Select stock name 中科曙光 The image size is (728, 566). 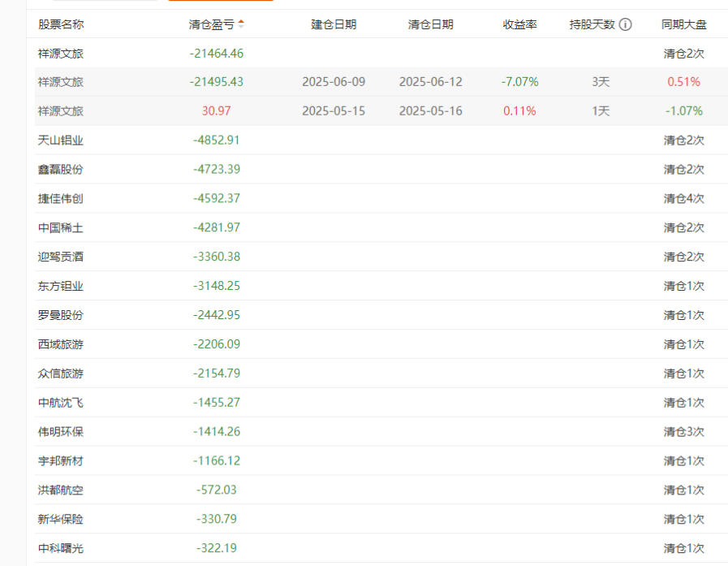(61, 548)
